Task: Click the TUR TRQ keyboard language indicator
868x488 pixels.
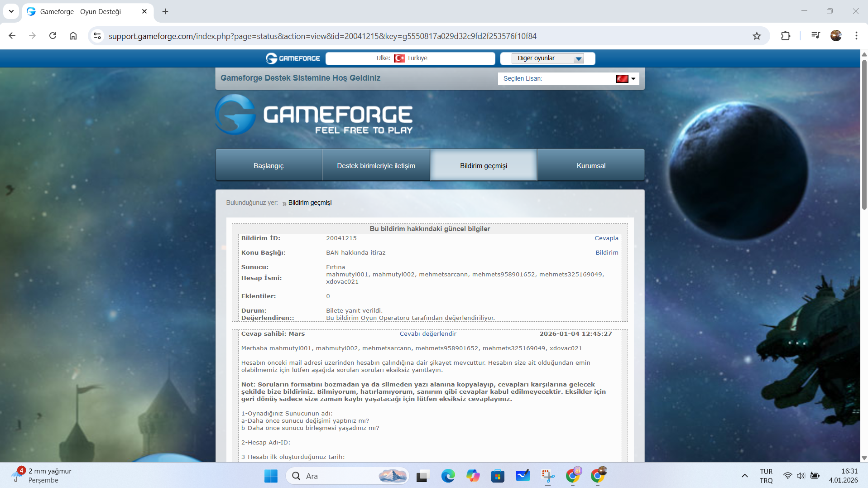Action: pyautogui.click(x=766, y=476)
